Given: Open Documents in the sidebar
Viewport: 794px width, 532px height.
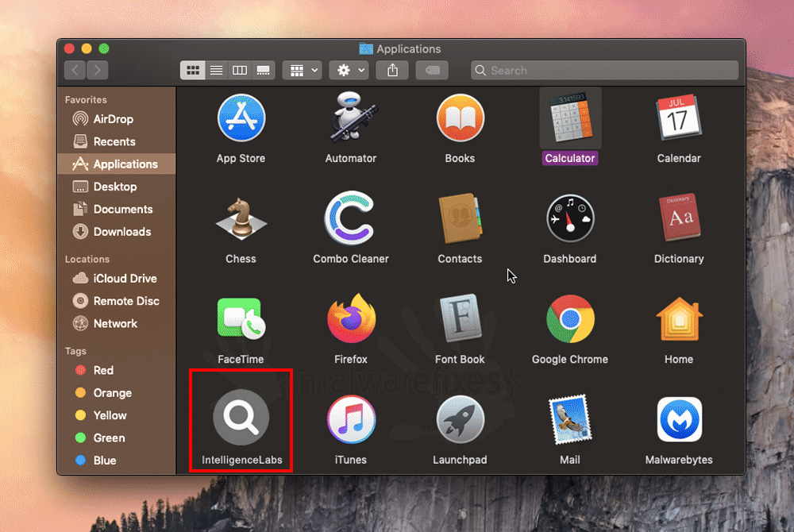Looking at the screenshot, I should 117,209.
